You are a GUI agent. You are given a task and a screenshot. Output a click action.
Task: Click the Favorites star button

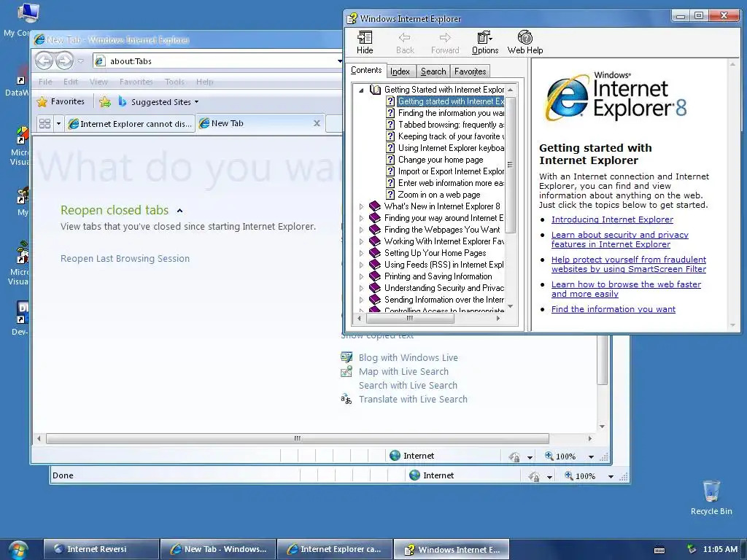click(61, 101)
